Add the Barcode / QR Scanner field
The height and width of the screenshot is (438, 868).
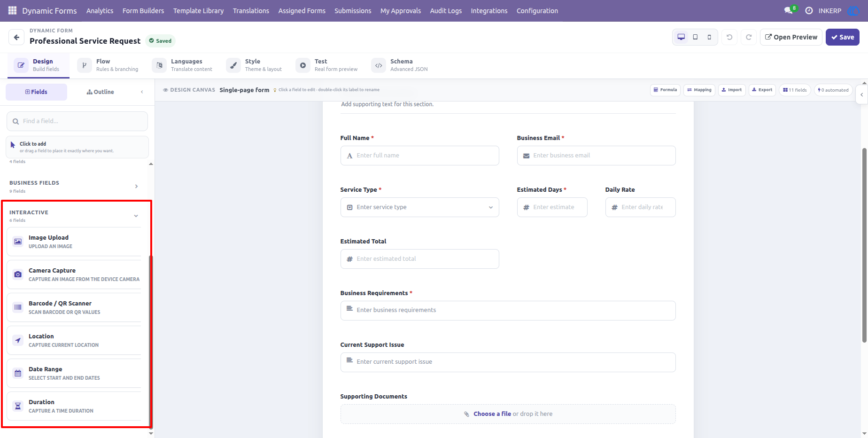[74, 307]
